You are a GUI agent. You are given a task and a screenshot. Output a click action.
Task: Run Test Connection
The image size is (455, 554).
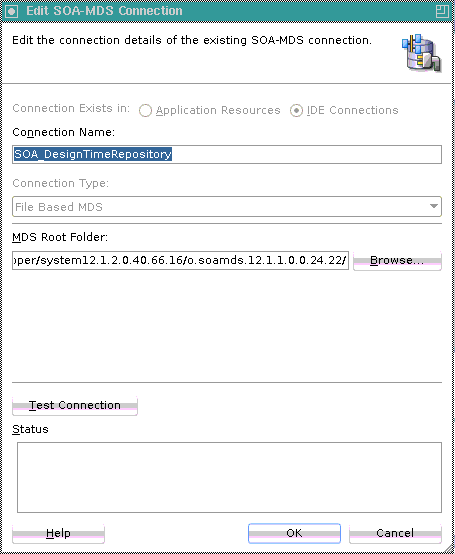(x=75, y=406)
